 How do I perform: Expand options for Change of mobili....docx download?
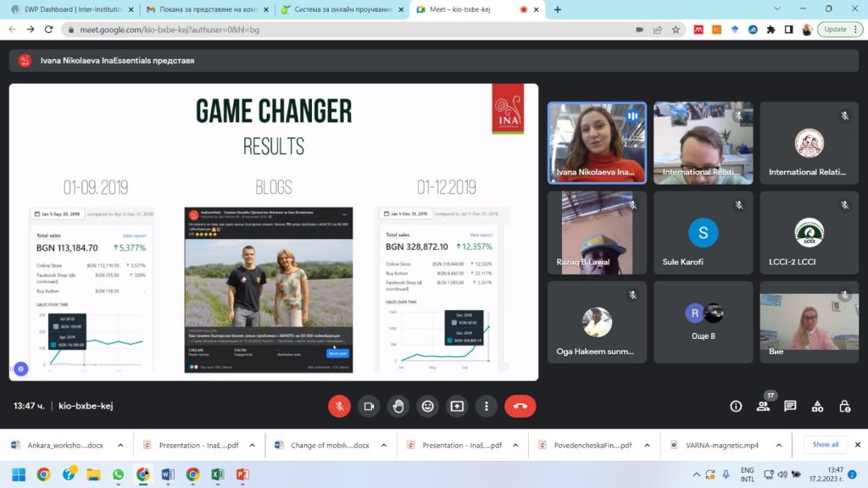pyautogui.click(x=384, y=445)
